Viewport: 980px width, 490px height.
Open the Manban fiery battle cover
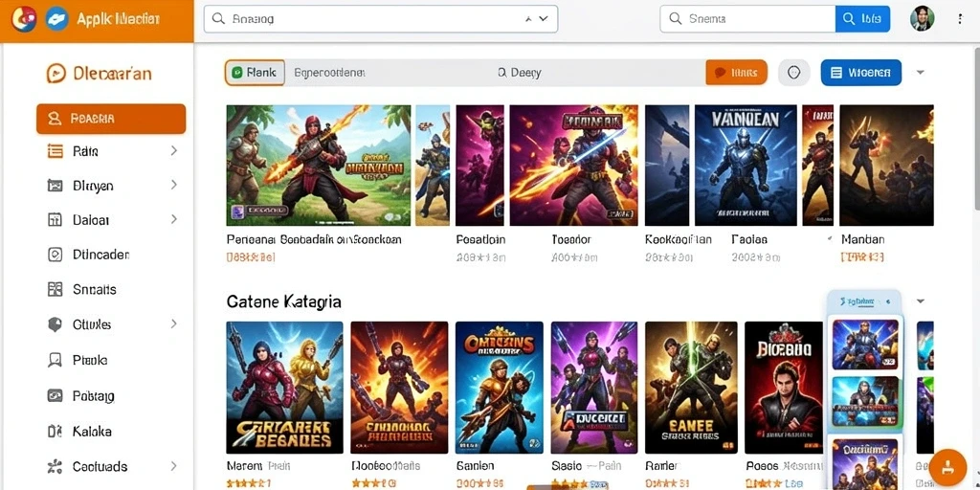coord(886,165)
